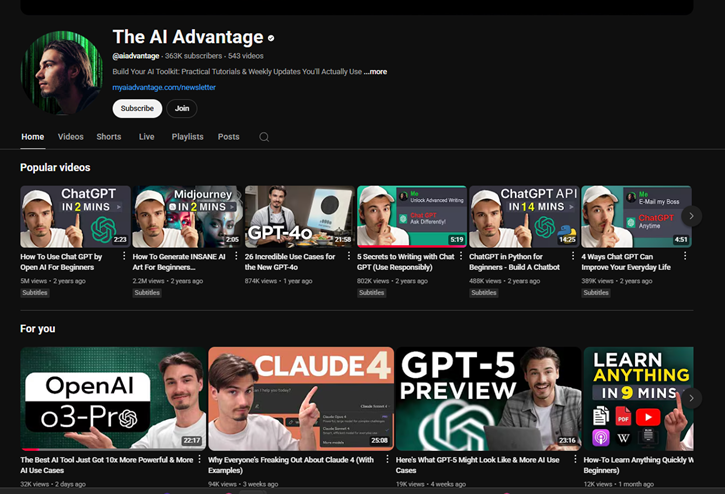Open options menu for How To Use Chat GPT video

124,256
